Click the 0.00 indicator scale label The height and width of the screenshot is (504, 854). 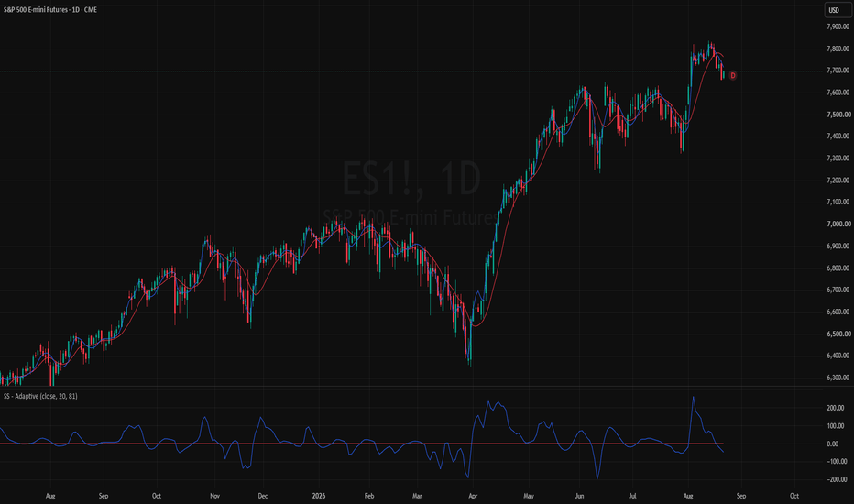[x=832, y=444]
